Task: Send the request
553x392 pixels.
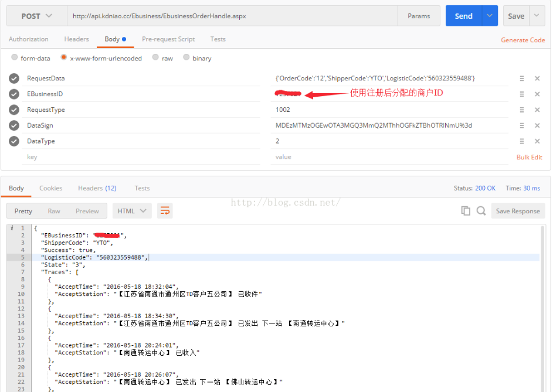Action: point(463,16)
